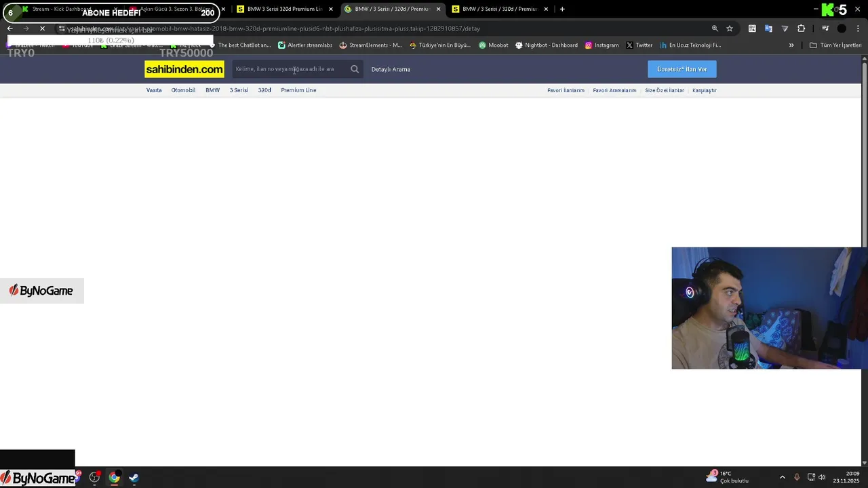Viewport: 868px width, 488px height.
Task: Open En Ucuz Teknoloji Fi... bookmark
Action: pos(690,45)
